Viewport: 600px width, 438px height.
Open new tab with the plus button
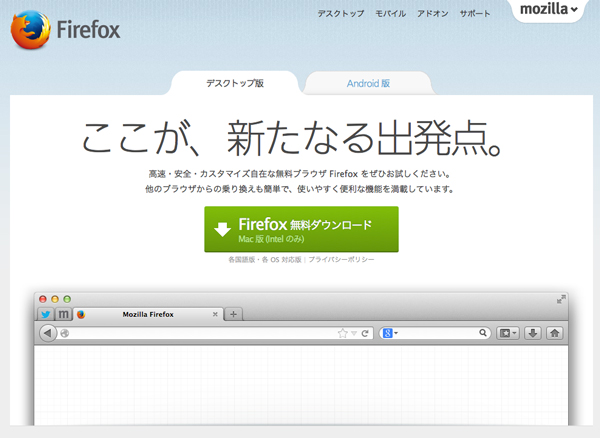click(x=233, y=314)
